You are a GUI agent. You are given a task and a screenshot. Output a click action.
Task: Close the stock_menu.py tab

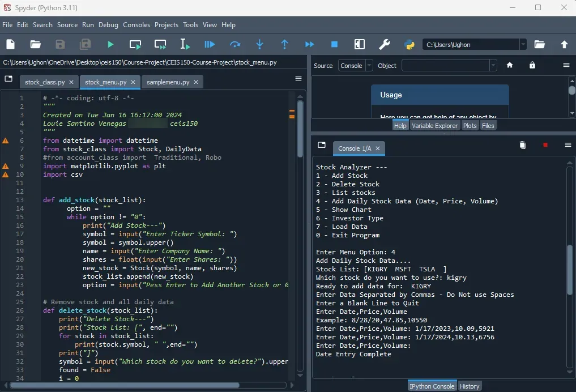(133, 82)
